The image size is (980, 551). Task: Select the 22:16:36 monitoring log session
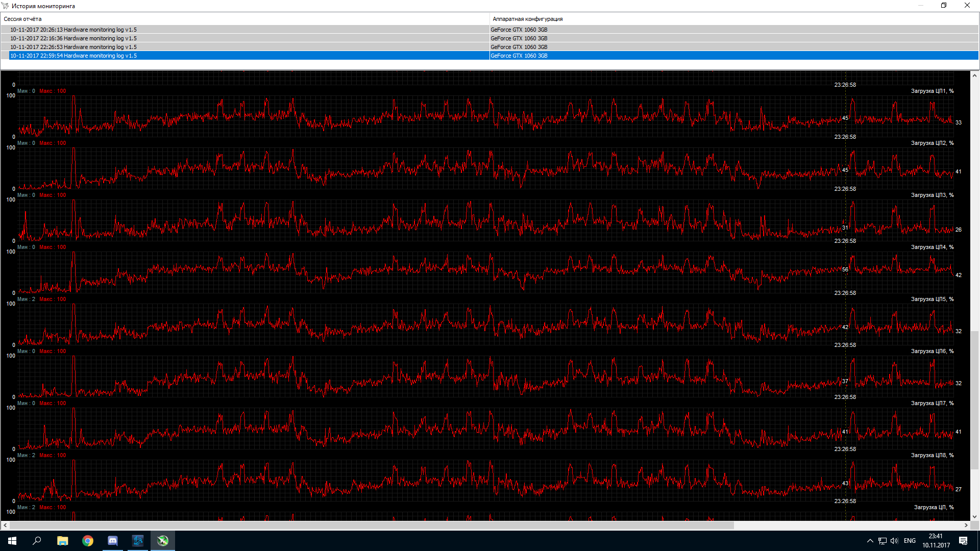coord(73,38)
